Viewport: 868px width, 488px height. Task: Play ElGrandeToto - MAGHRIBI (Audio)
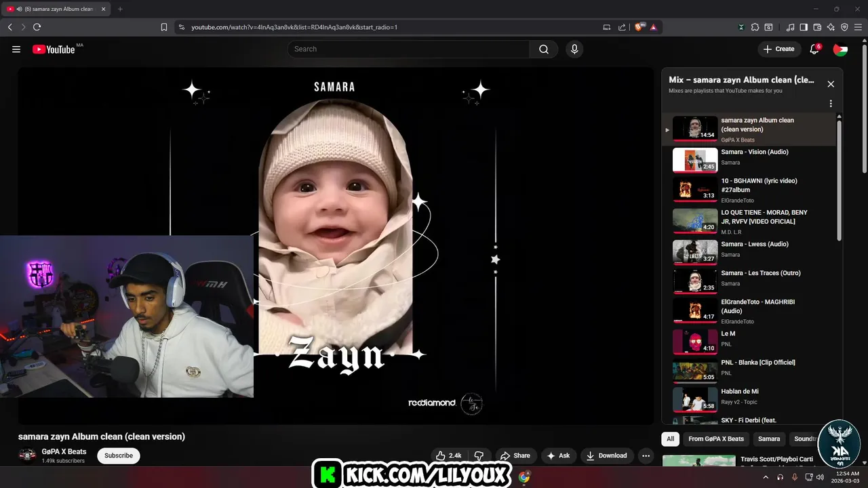click(x=749, y=310)
